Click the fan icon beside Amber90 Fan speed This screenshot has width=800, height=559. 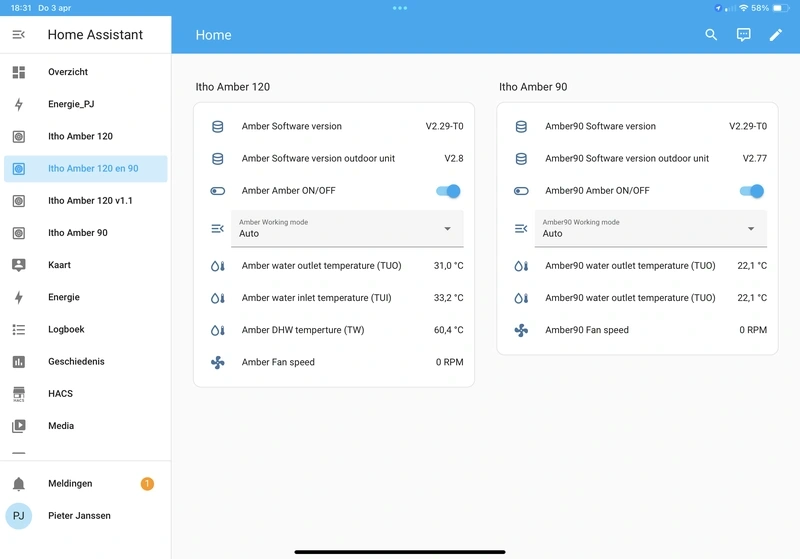coord(521,330)
